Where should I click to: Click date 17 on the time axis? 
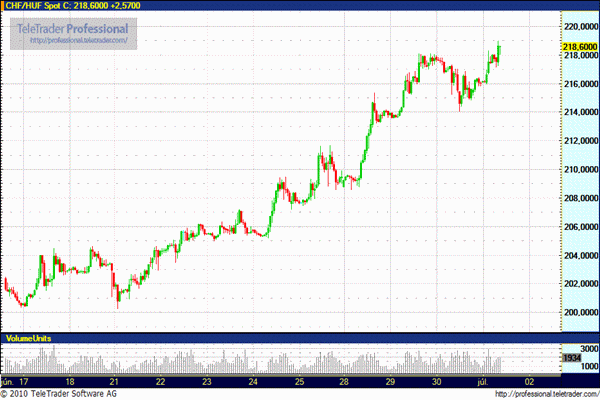[24, 382]
